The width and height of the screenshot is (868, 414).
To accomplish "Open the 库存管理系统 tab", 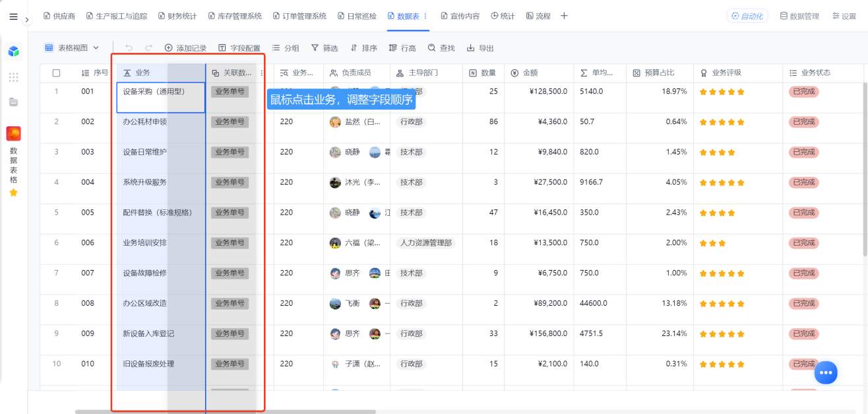I will click(234, 16).
